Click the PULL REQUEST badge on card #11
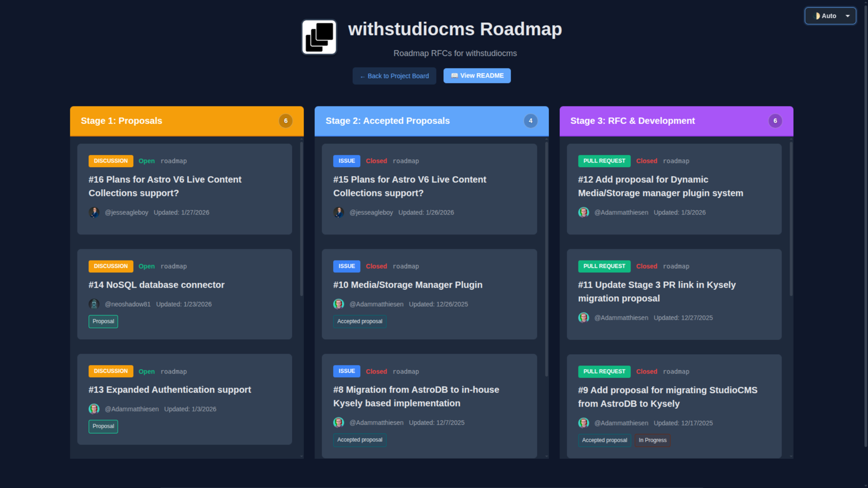The width and height of the screenshot is (868, 488). coord(604,267)
